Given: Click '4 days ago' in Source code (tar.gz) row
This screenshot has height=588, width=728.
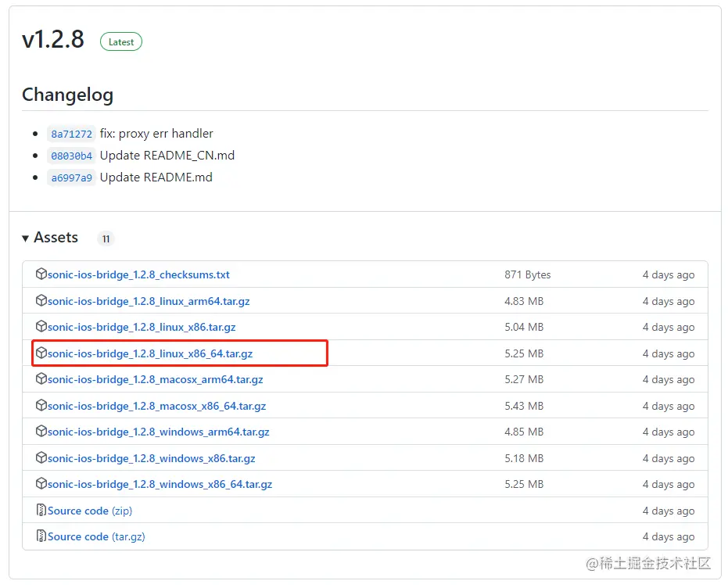Looking at the screenshot, I should tap(669, 537).
